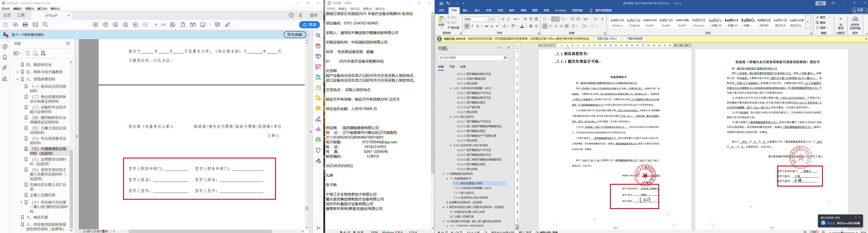Screen dimensions: 868x233
Task: Delete bookmark using trash icon in bookmarks panel
Action: click(28, 53)
